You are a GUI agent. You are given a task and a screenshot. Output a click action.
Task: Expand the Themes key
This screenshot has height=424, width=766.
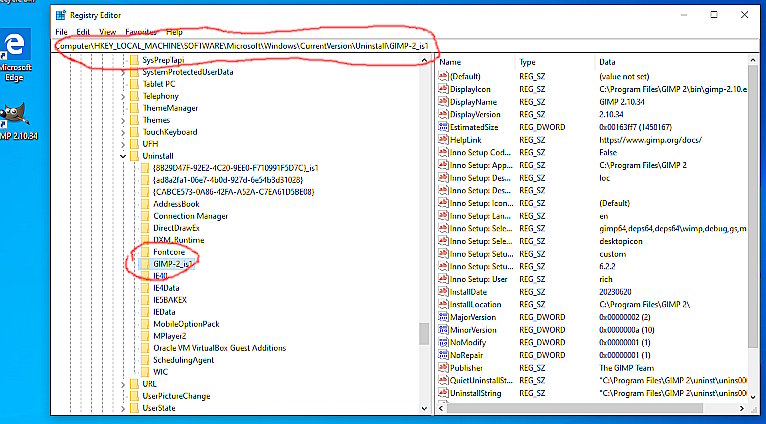click(x=123, y=120)
